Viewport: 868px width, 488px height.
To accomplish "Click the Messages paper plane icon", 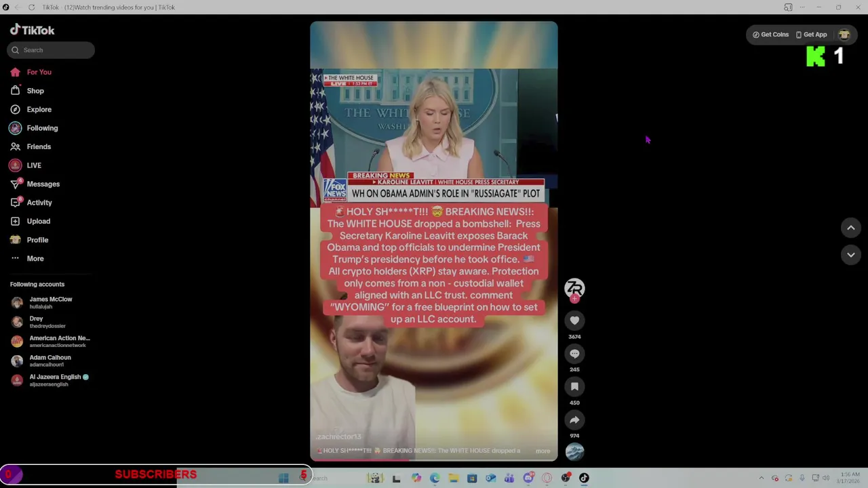I will click(x=15, y=184).
